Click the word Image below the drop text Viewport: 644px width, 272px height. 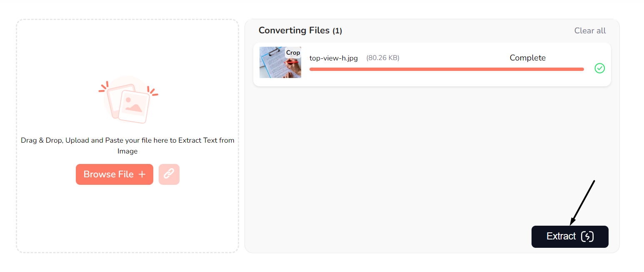[127, 151]
